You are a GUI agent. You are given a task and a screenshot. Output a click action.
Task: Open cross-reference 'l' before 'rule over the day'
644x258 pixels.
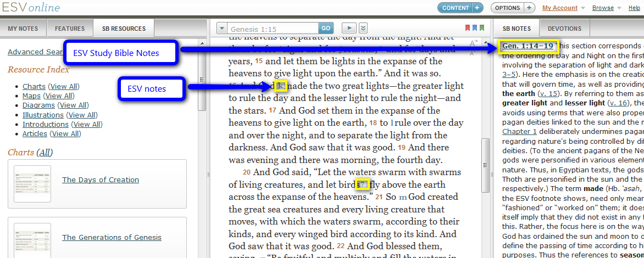(x=392, y=122)
